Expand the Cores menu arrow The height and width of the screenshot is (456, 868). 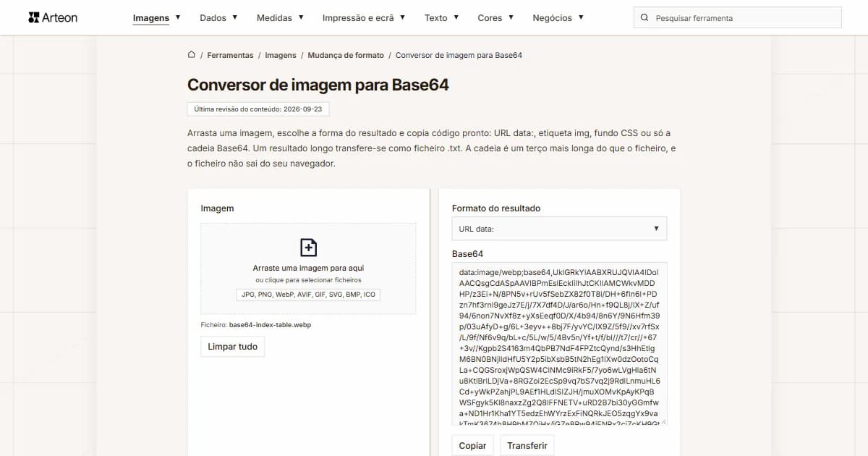click(511, 17)
